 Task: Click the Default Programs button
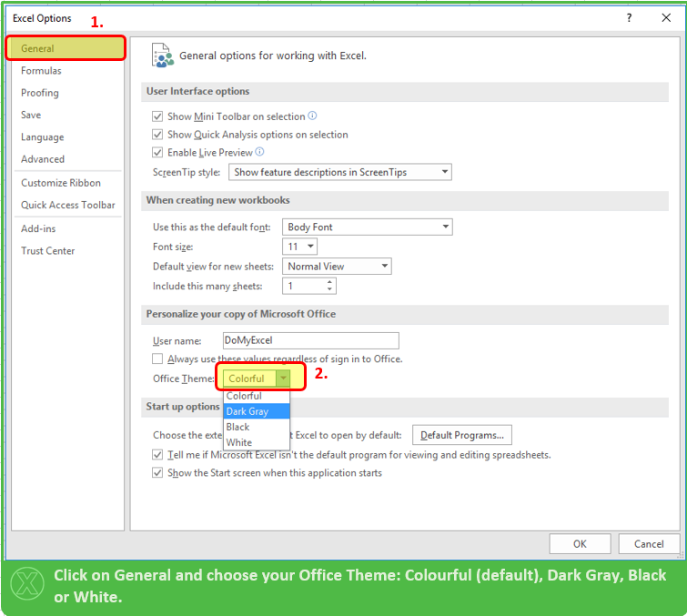coord(462,435)
